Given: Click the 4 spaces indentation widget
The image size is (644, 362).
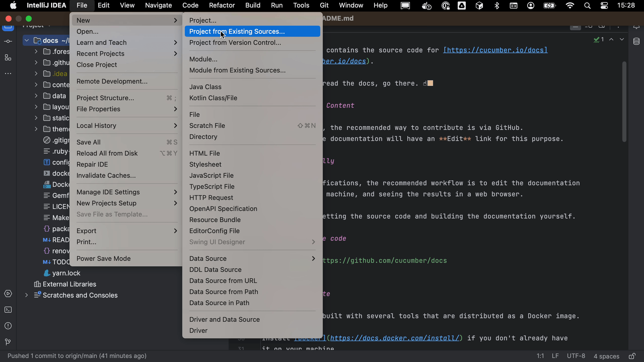Looking at the screenshot, I should tap(606, 356).
